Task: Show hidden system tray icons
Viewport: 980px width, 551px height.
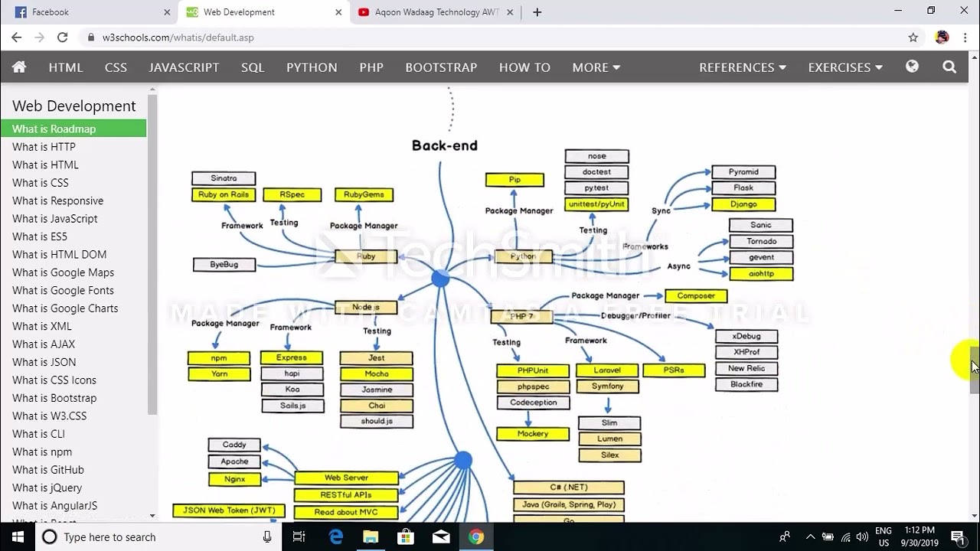Action: pyautogui.click(x=810, y=536)
